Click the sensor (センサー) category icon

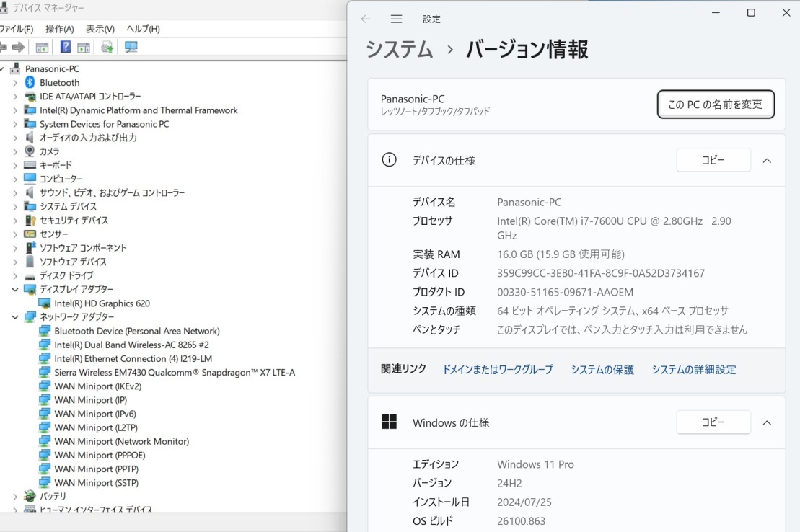30,234
